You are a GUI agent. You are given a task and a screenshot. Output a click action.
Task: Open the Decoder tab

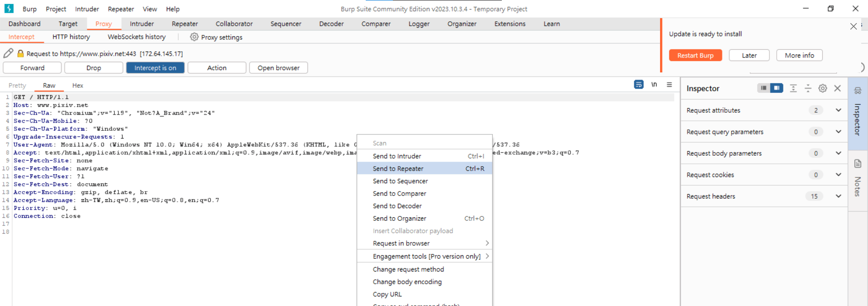coord(331,24)
